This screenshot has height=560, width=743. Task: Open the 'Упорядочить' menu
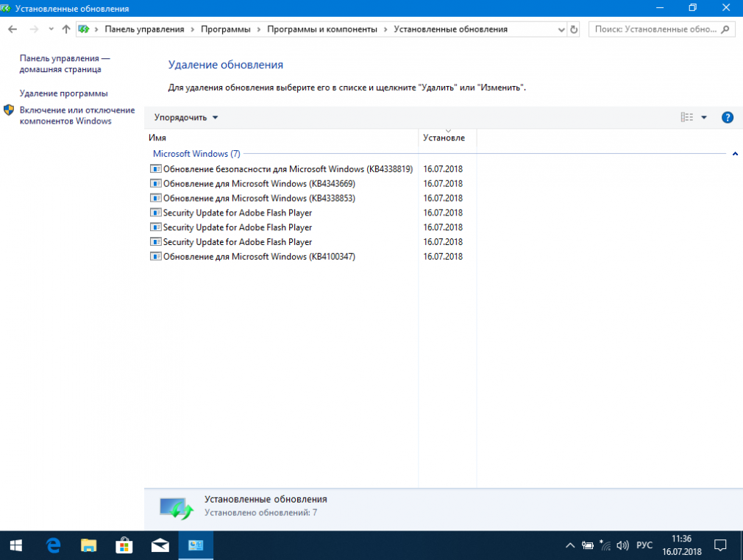(x=185, y=118)
